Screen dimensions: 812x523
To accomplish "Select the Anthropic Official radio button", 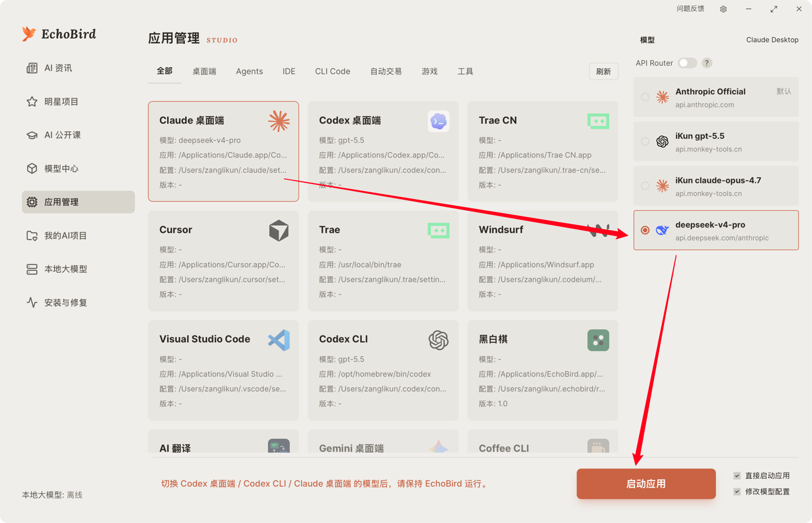I will click(x=645, y=97).
